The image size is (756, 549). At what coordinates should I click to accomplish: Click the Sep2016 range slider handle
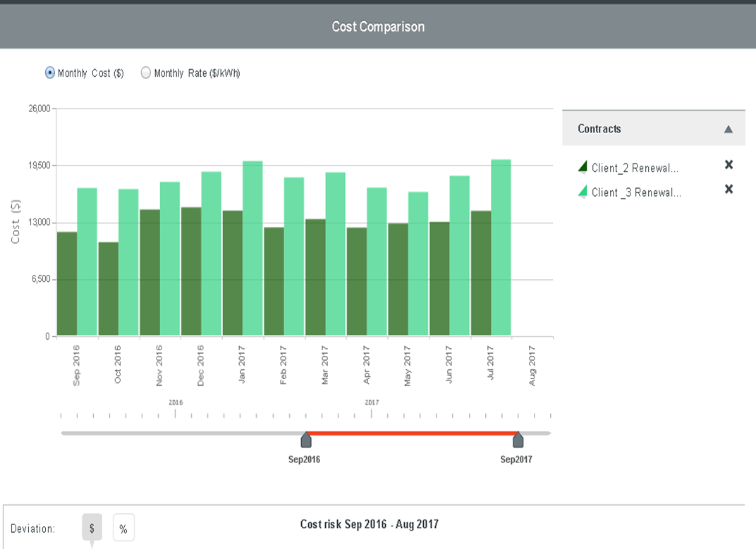click(x=306, y=440)
